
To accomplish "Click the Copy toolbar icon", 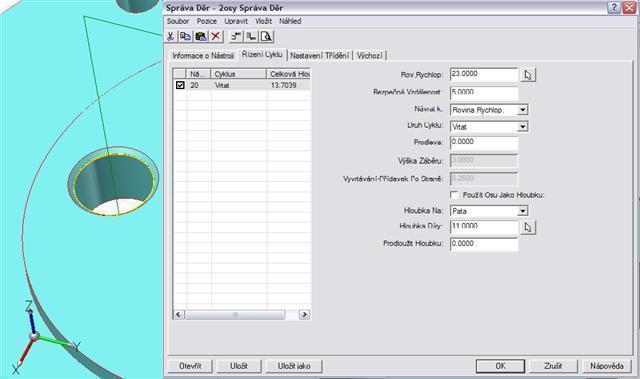I will coord(186,37).
